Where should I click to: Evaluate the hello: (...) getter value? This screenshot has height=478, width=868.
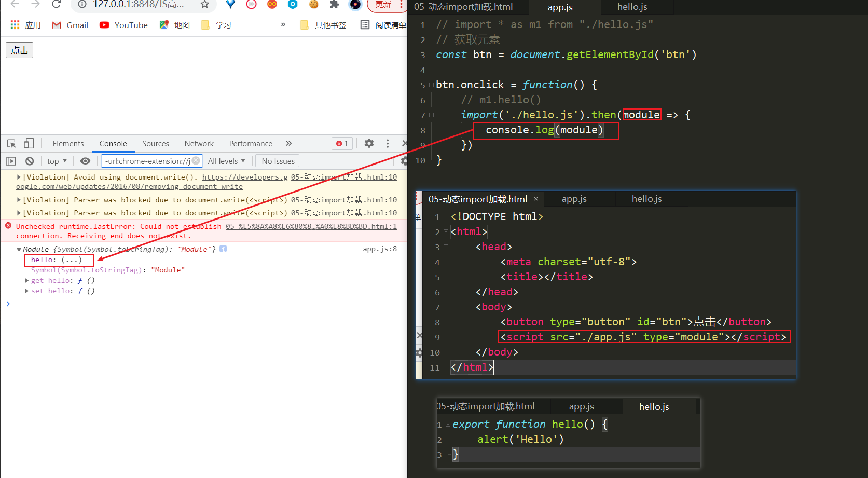pyautogui.click(x=72, y=260)
